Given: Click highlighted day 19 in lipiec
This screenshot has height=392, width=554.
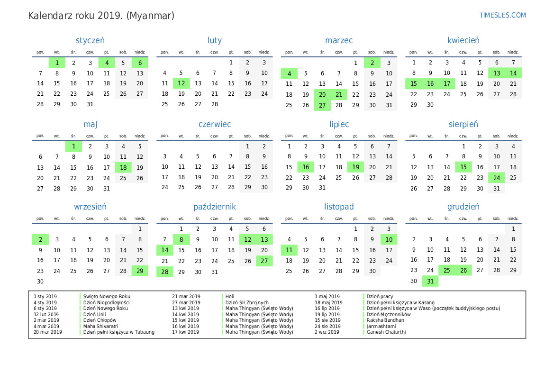Looking at the screenshot, I should 355,167.
